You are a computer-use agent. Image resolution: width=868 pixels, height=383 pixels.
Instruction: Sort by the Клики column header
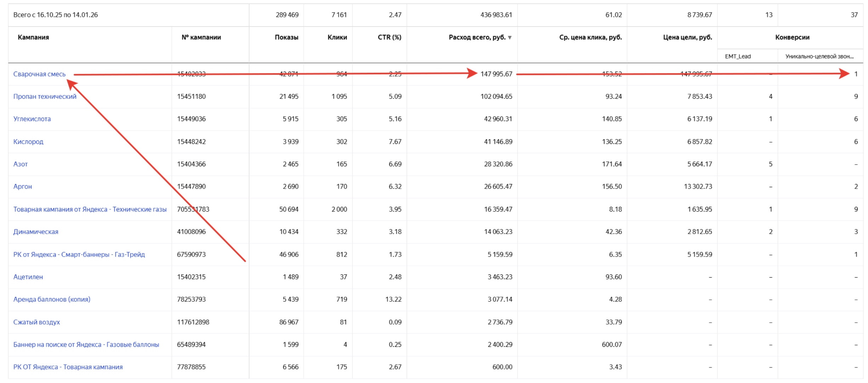coord(337,37)
